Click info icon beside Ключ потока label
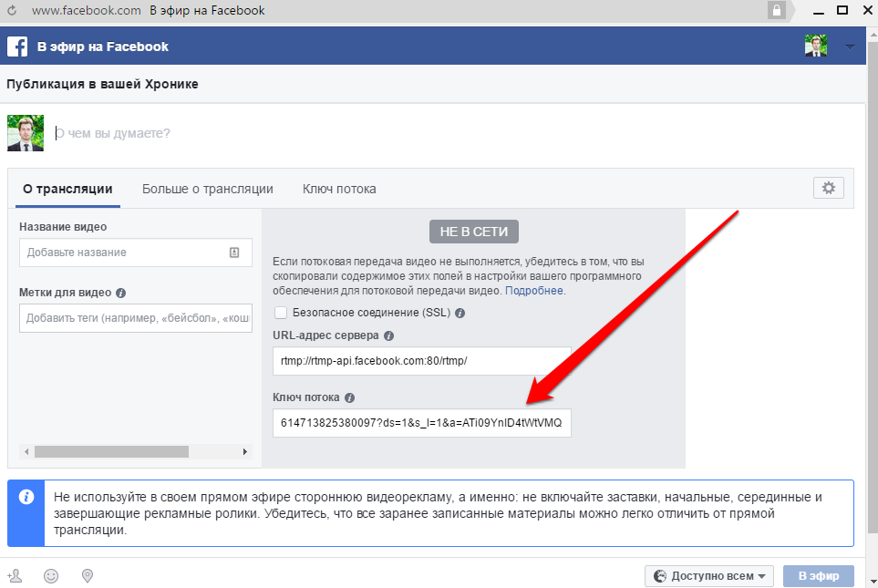This screenshot has width=878, height=588. pyautogui.click(x=349, y=397)
